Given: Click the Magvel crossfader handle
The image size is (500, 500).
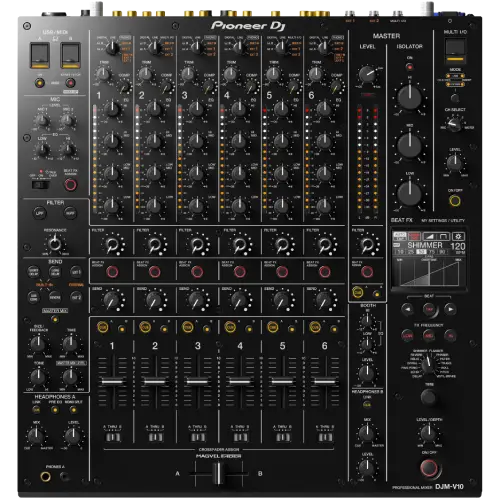Looking at the screenshot, I should tap(218, 473).
